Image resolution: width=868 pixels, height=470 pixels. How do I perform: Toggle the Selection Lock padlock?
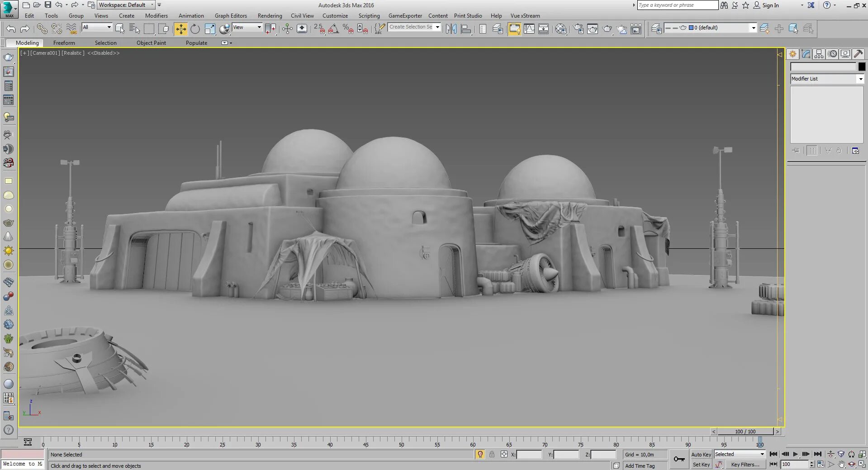coord(492,454)
